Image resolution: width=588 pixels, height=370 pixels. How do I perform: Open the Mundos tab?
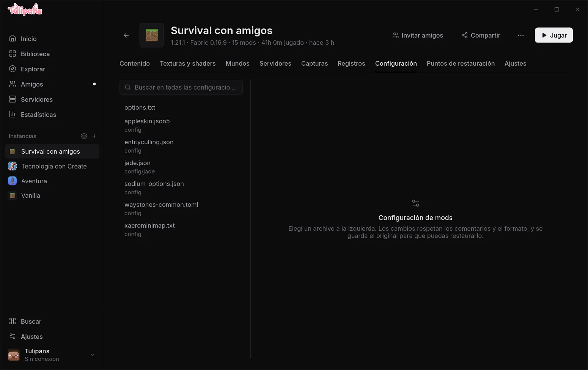[237, 63]
